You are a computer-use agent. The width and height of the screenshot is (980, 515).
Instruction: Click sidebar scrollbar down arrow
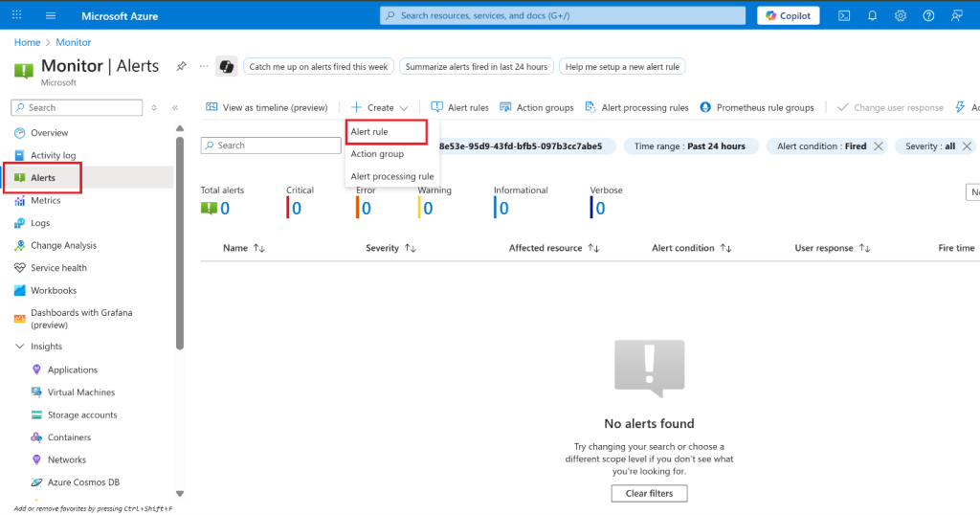[x=180, y=493]
